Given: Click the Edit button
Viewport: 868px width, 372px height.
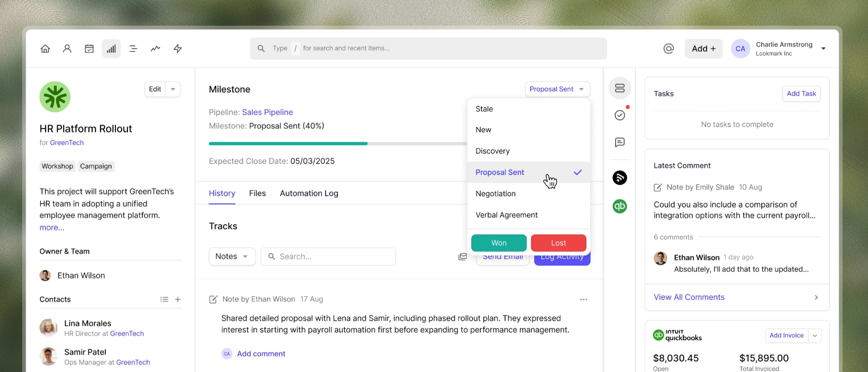Looking at the screenshot, I should [155, 89].
